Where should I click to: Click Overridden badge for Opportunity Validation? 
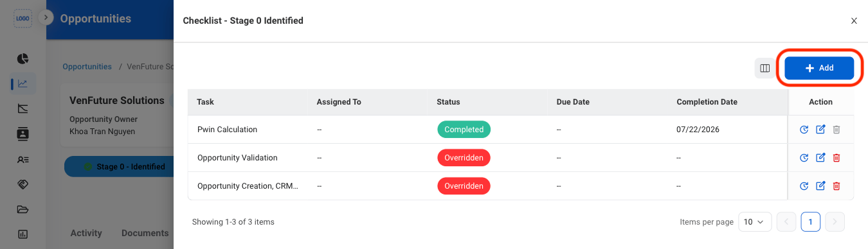coord(464,158)
